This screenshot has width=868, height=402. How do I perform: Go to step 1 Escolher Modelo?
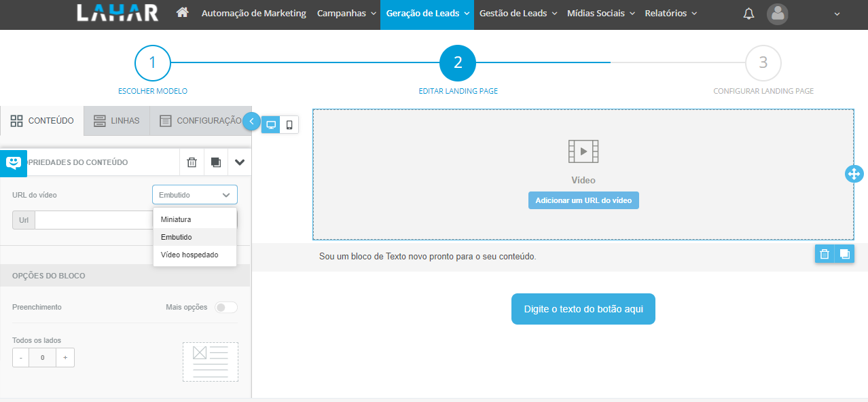click(153, 63)
